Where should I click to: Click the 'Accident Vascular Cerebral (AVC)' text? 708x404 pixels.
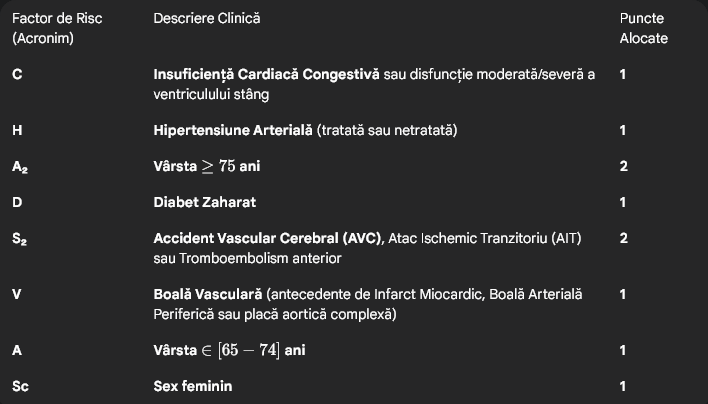tap(266, 239)
